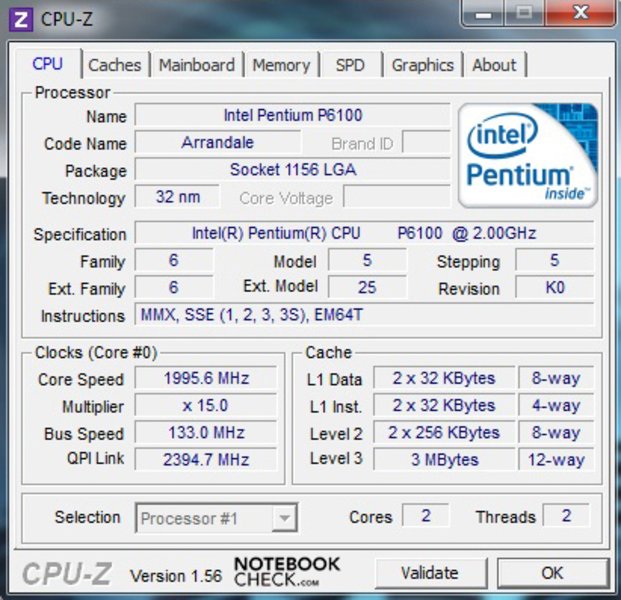The image size is (621, 600).
Task: Click the Package value Socket 1156 LGA
Action: pos(293,170)
